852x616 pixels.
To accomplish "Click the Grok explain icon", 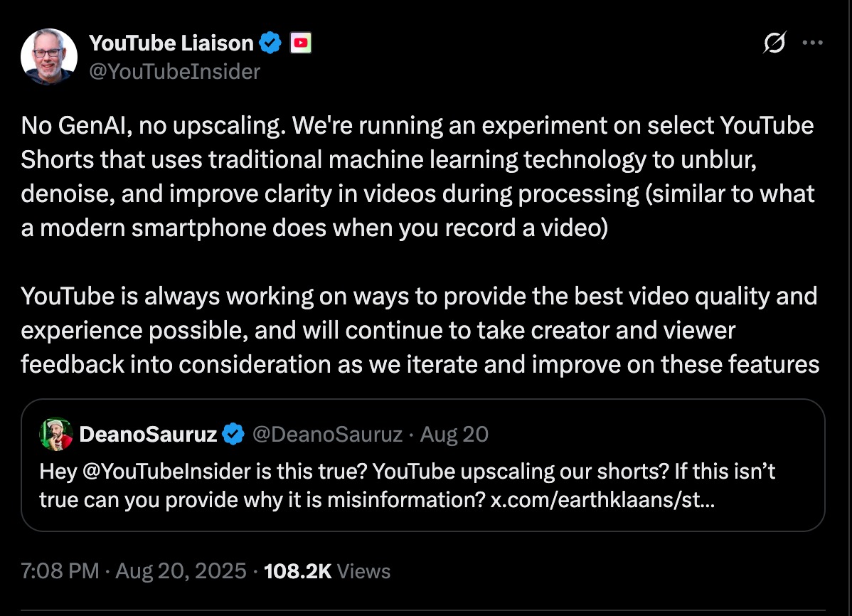I will pyautogui.click(x=774, y=44).
